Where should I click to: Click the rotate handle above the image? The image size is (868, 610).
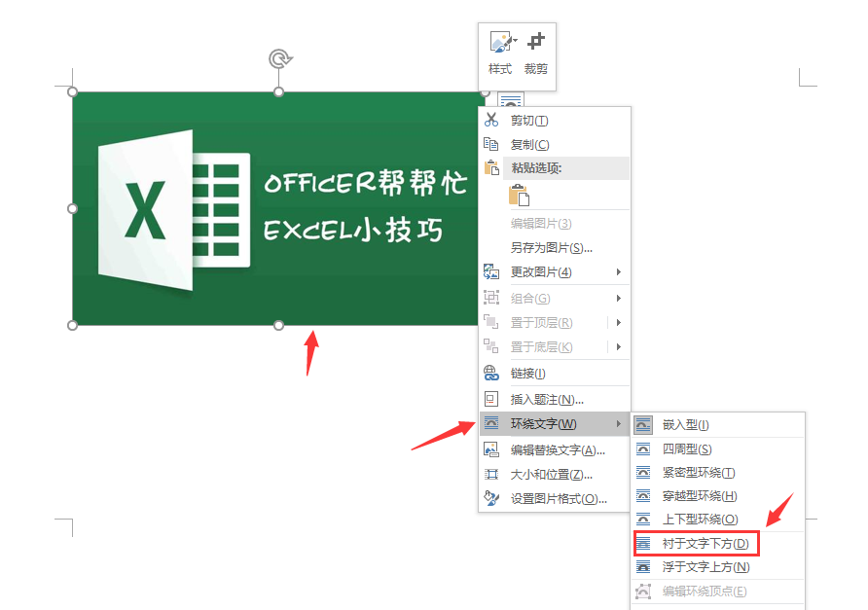(279, 59)
